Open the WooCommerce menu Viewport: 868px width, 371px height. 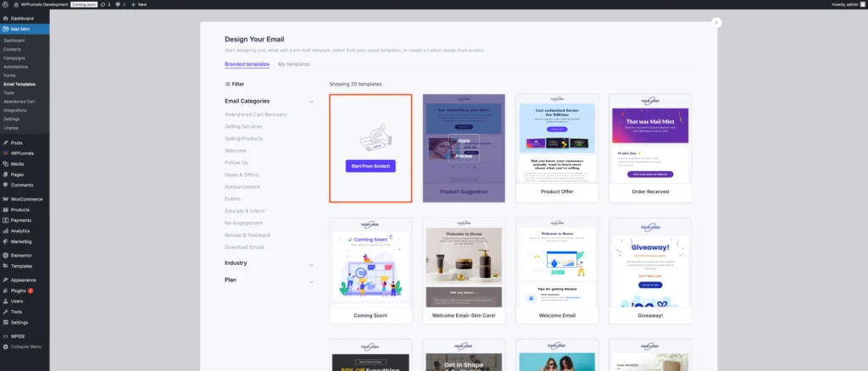[x=25, y=199]
